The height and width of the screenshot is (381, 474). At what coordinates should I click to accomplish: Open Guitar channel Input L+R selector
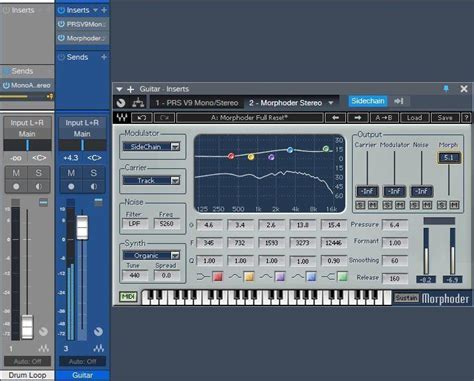(x=82, y=123)
